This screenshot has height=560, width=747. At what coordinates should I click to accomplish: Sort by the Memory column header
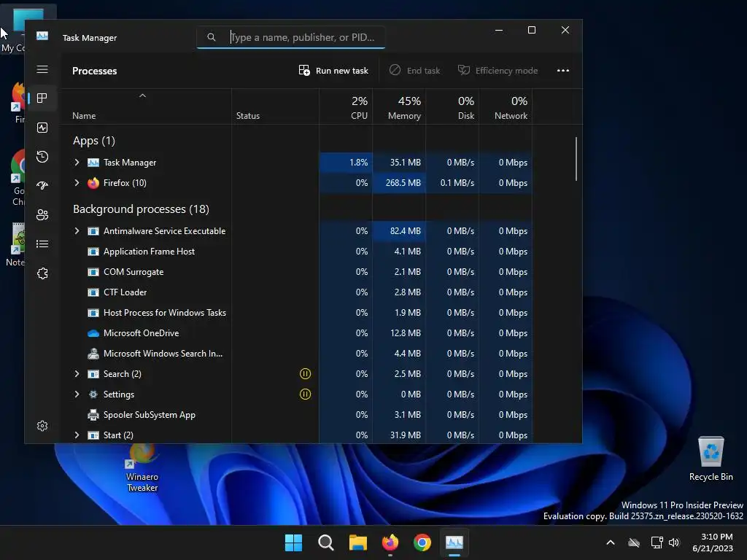tap(399, 107)
